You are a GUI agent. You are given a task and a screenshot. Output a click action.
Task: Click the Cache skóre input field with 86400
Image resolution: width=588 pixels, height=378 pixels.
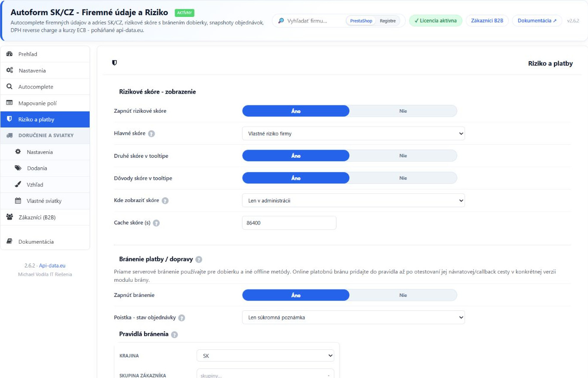[289, 223]
